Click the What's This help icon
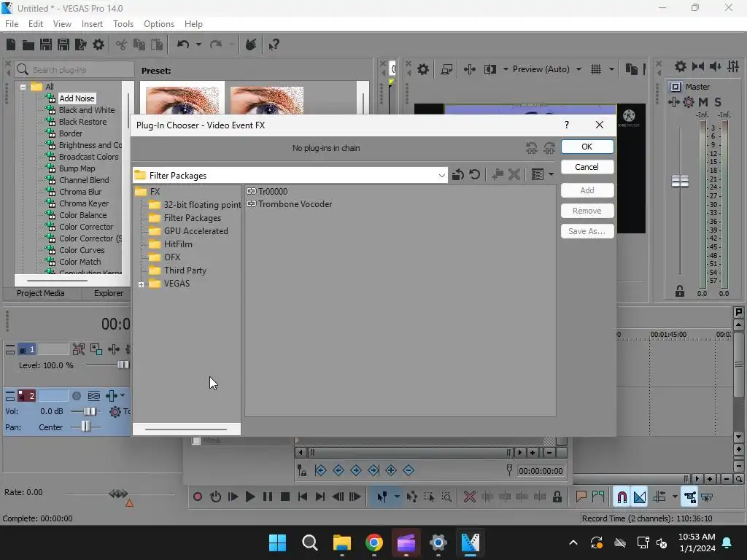747x560 pixels. pyautogui.click(x=274, y=44)
